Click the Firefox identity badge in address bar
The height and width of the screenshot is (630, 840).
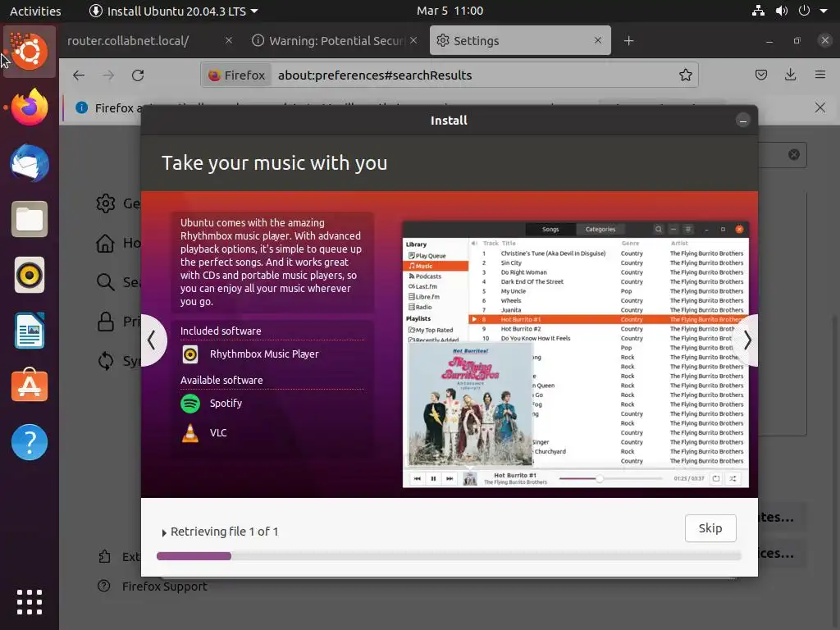click(237, 75)
